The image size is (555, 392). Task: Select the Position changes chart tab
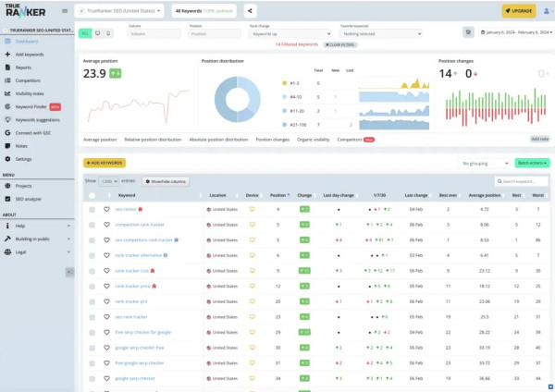click(272, 140)
